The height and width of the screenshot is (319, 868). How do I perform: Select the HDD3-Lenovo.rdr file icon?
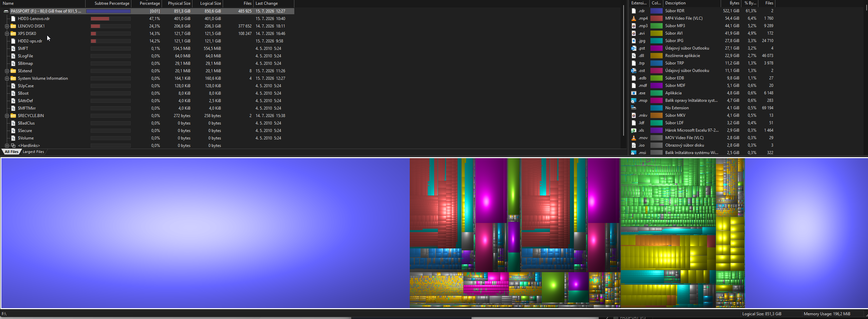pyautogui.click(x=13, y=19)
